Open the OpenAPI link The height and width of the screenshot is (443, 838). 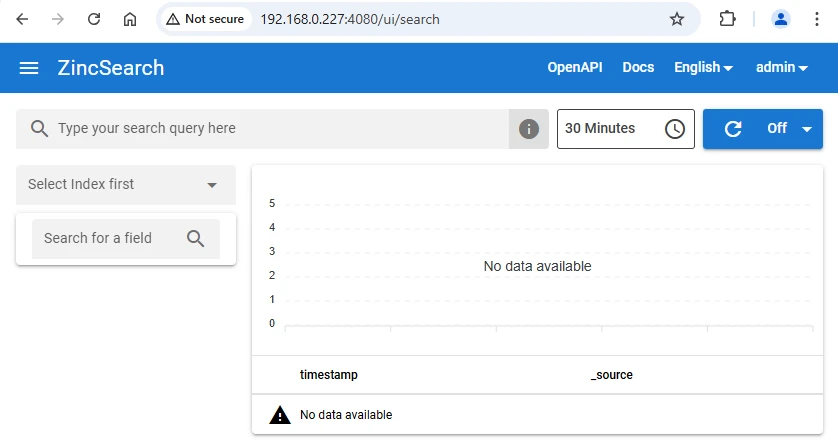pyautogui.click(x=575, y=68)
